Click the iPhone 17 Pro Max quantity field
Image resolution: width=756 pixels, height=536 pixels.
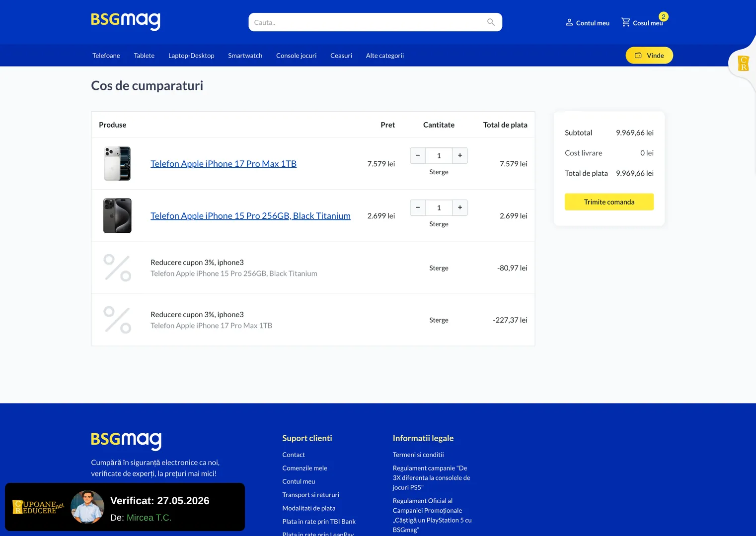439,155
